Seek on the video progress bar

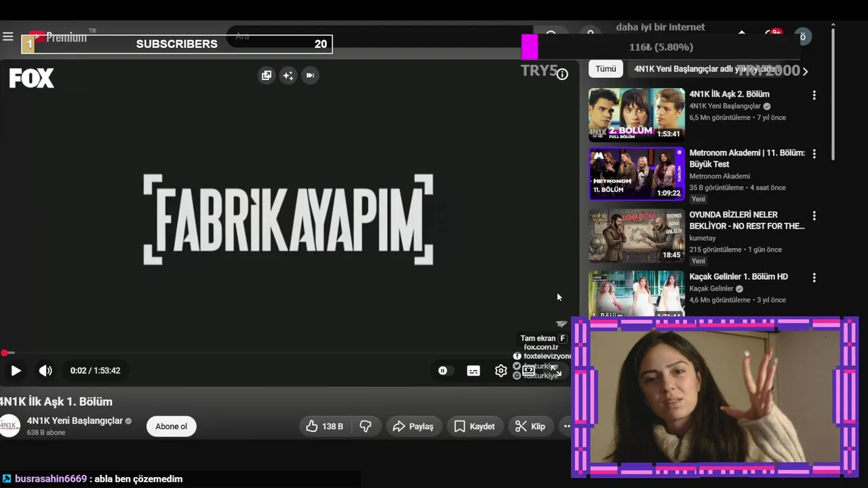[285, 353]
